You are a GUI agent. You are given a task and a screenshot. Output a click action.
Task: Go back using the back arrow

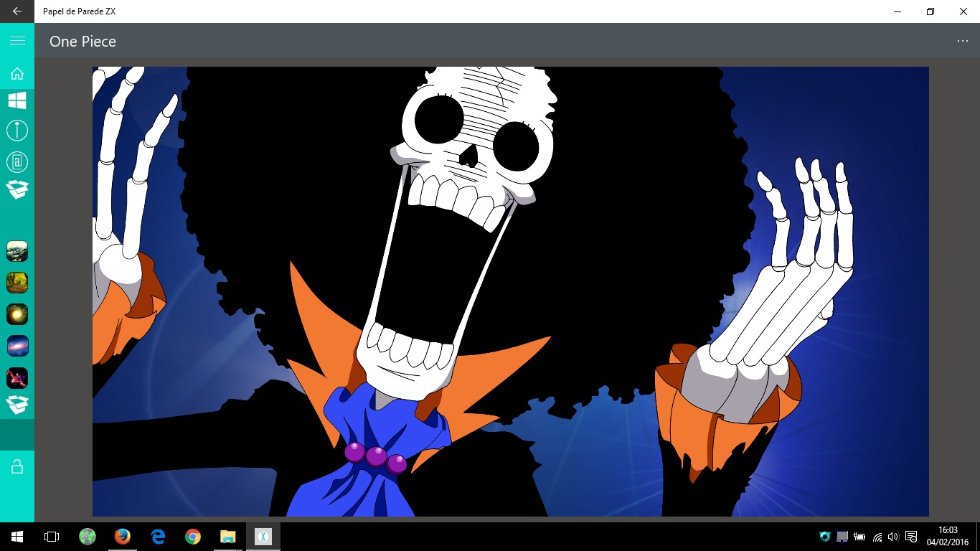tap(17, 11)
